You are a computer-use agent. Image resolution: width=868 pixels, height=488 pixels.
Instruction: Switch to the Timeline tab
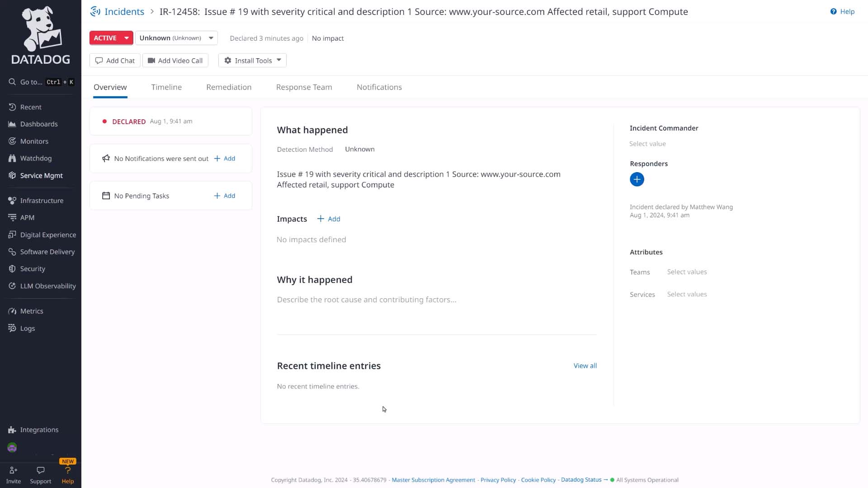point(166,87)
